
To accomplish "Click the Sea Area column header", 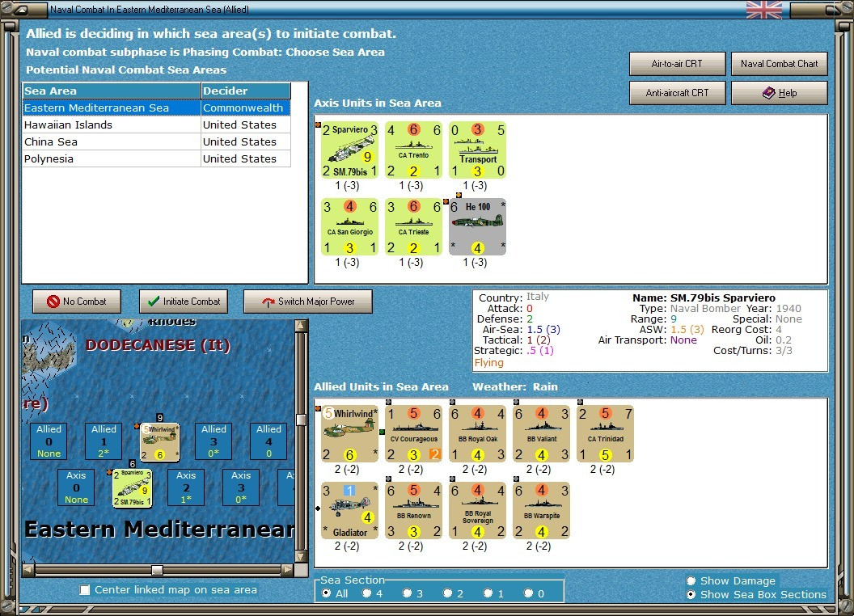I will [x=112, y=91].
